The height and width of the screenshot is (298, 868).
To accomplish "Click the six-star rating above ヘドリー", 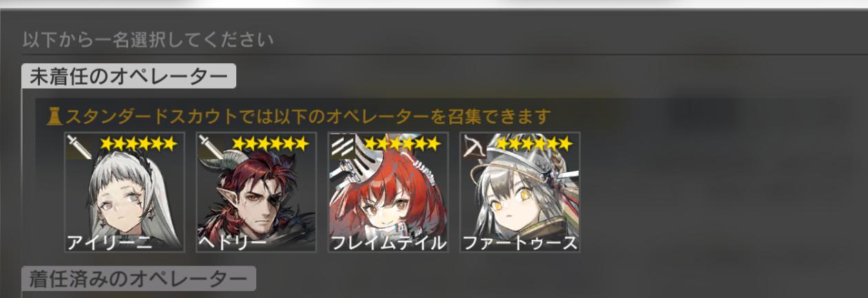I will click(x=270, y=143).
